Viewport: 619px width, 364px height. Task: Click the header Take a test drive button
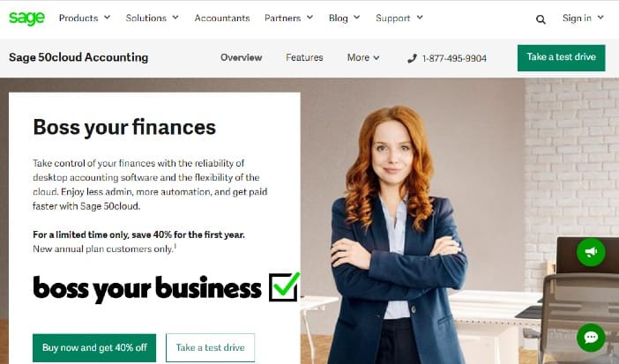[x=561, y=57]
